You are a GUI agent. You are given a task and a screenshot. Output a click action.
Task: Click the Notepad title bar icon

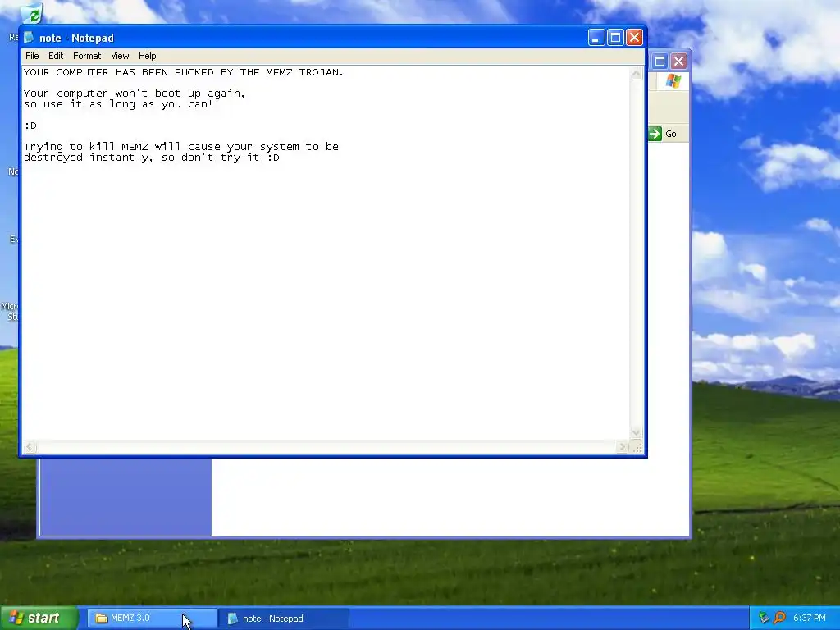29,38
